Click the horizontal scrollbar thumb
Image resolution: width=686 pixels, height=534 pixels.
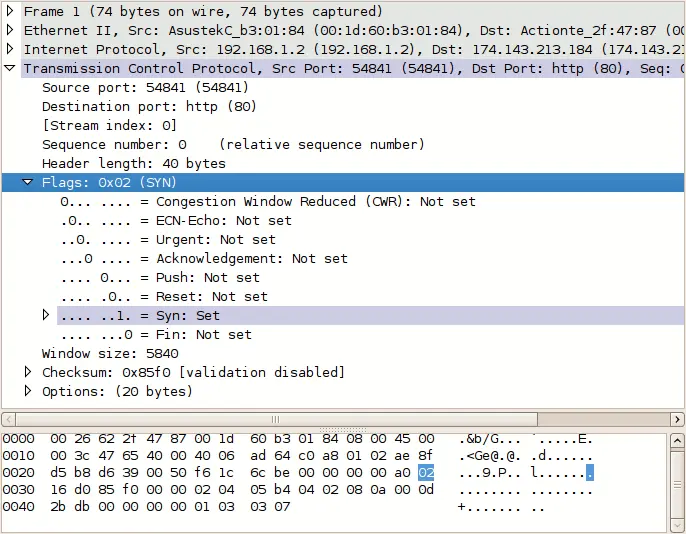click(x=276, y=419)
